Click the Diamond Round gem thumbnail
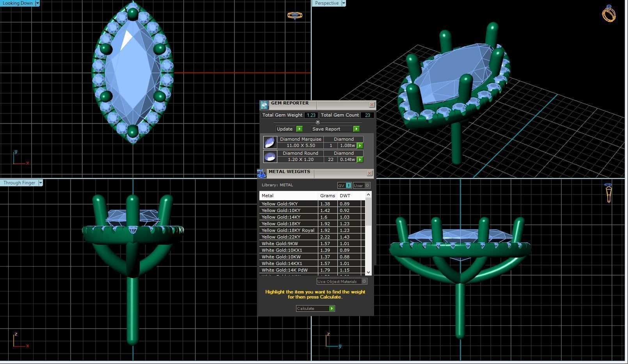 pyautogui.click(x=270, y=156)
